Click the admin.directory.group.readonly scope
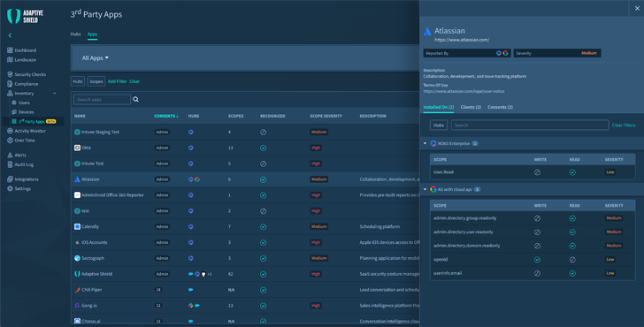Image resolution: width=644 pixels, height=327 pixels. point(465,218)
